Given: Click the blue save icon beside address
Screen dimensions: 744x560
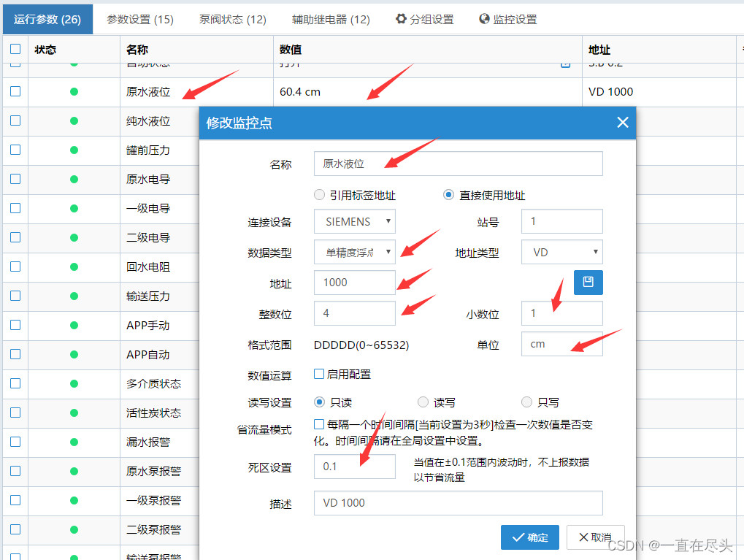Looking at the screenshot, I should click(588, 283).
